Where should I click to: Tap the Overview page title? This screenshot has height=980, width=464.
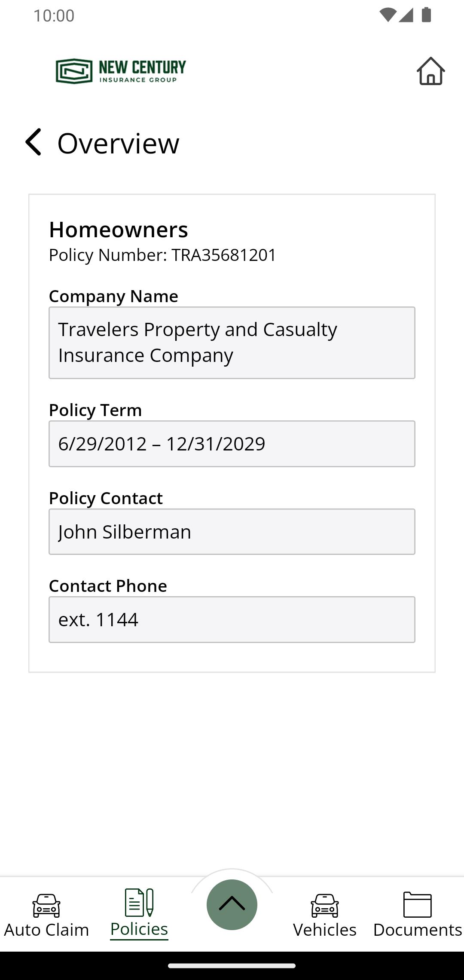coord(118,143)
